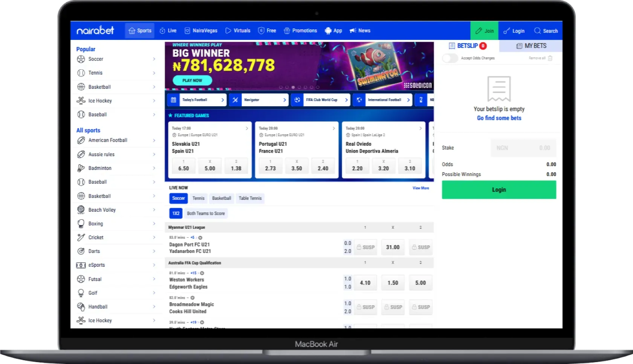Image resolution: width=633 pixels, height=364 pixels.
Task: Click the nairabet logo
Action: click(95, 31)
